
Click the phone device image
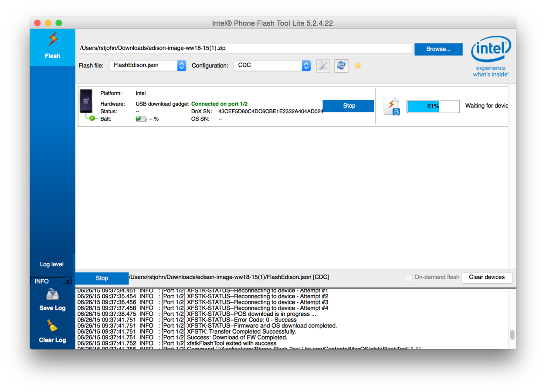click(x=87, y=102)
